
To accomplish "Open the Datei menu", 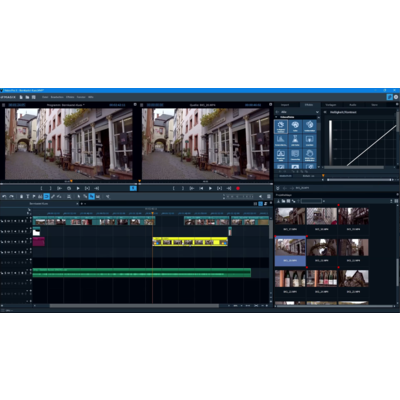I will pos(45,97).
